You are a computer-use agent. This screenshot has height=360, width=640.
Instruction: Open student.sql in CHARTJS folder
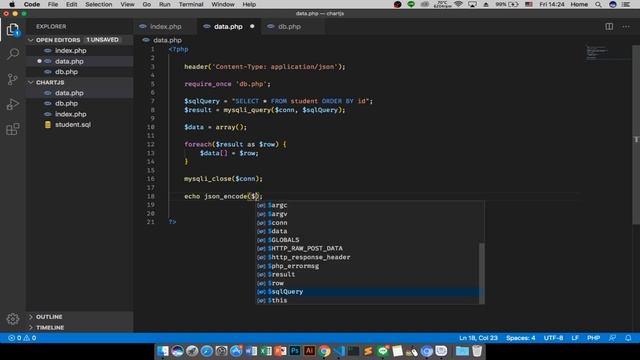coord(80,125)
